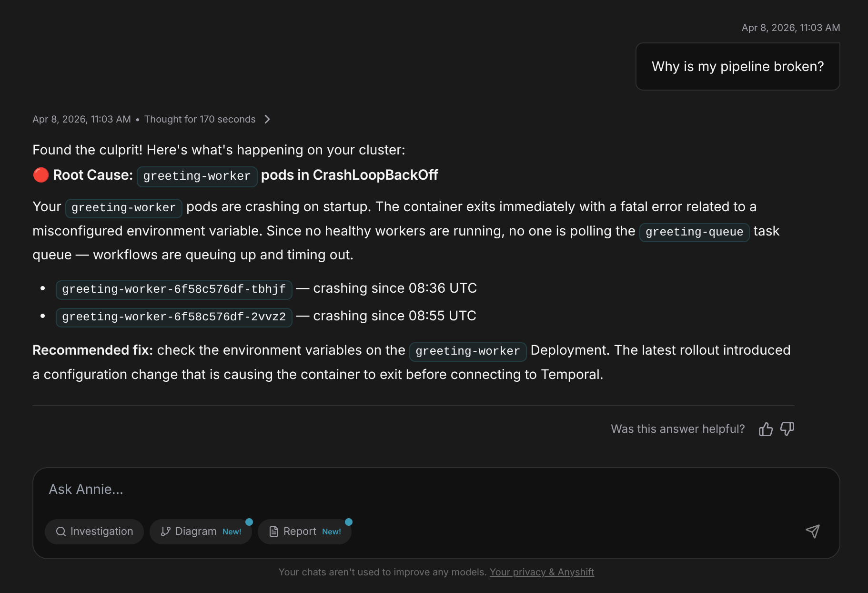Expand the Thought for 170 seconds details
868x593 pixels.
coord(201,119)
